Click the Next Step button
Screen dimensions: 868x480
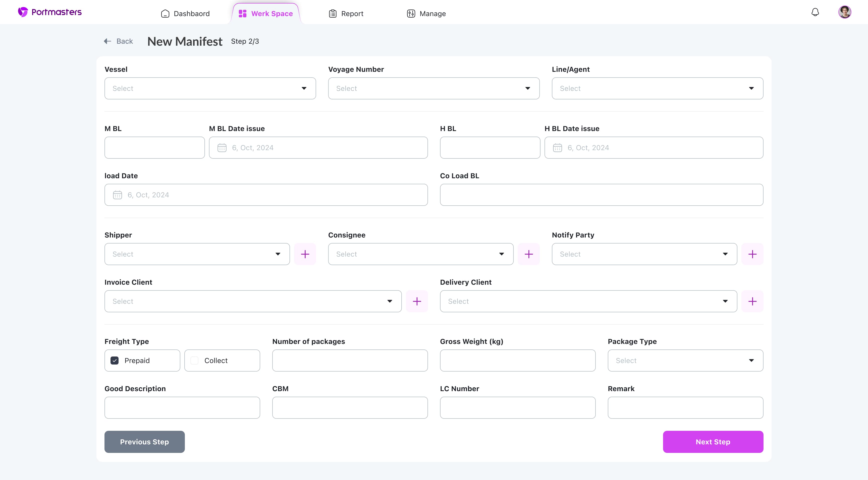point(713,442)
